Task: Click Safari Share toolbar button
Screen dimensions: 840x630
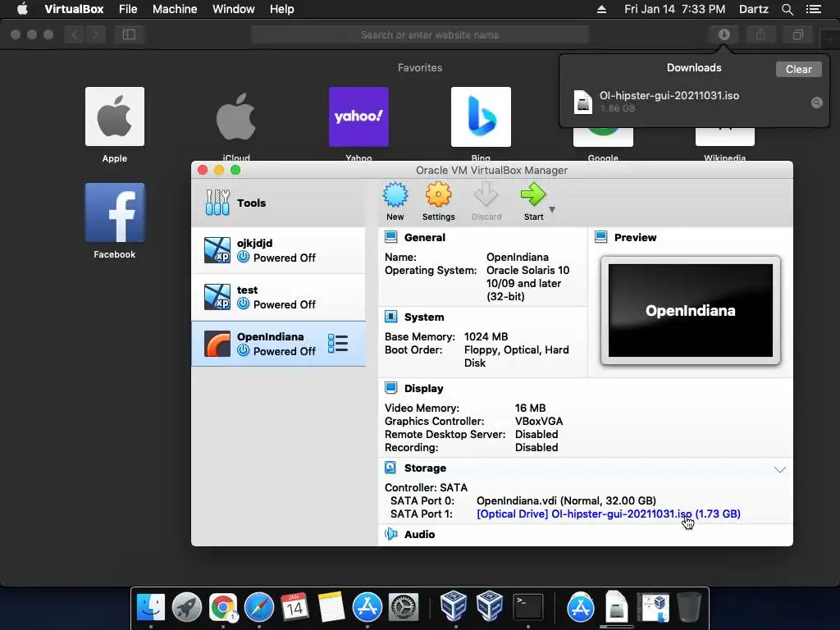Action: pyautogui.click(x=760, y=34)
